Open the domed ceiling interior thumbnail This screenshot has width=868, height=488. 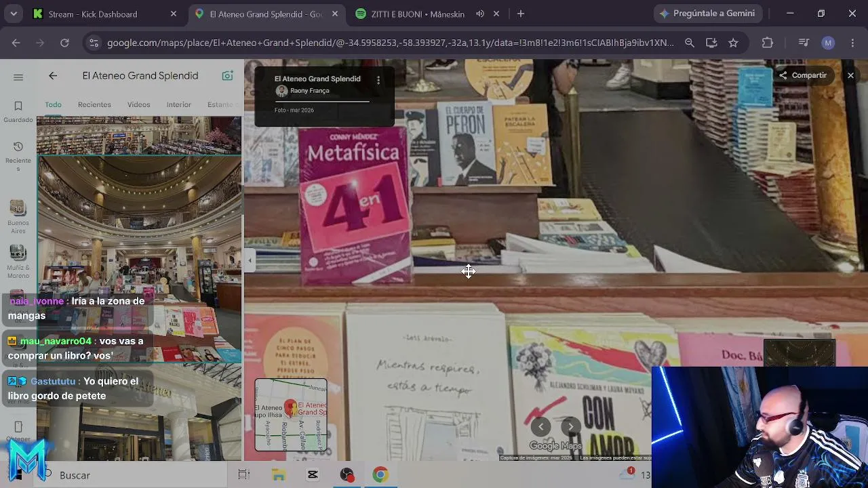point(139,259)
